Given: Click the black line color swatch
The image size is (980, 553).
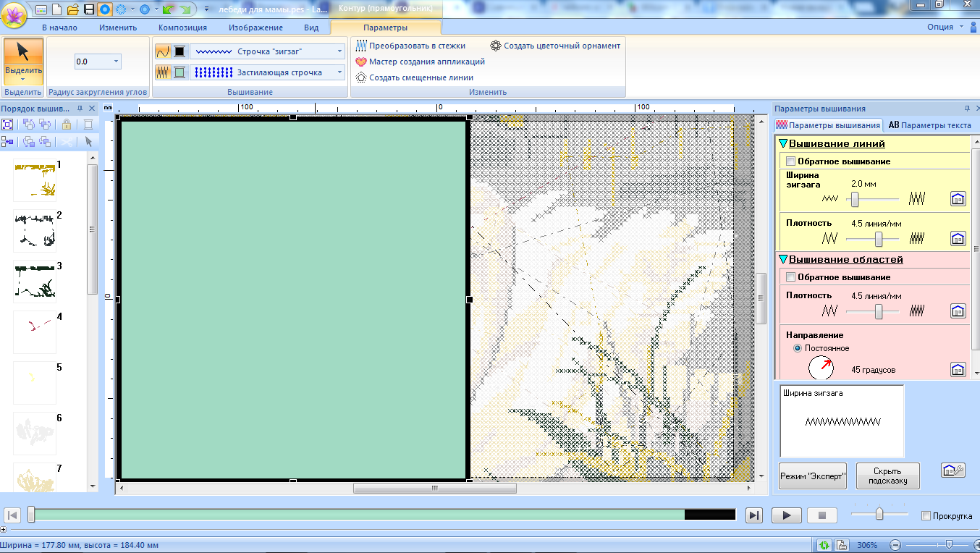Looking at the screenshot, I should 179,51.
